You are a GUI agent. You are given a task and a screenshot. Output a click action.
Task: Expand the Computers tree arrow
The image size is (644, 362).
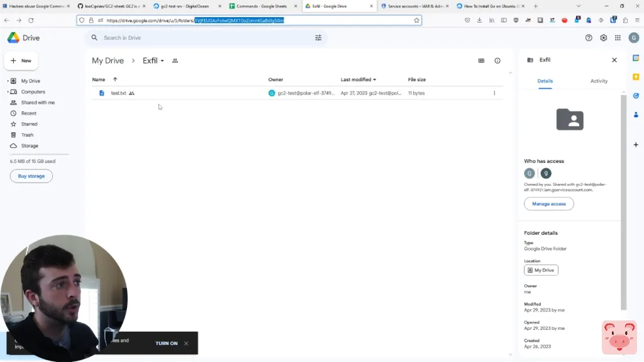pos(8,92)
